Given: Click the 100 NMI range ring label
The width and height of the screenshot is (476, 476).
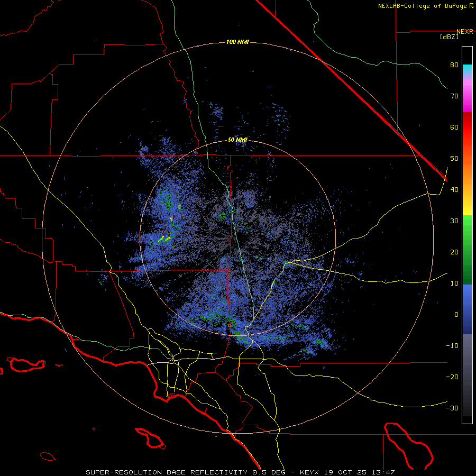Looking at the screenshot, I should (x=237, y=42).
